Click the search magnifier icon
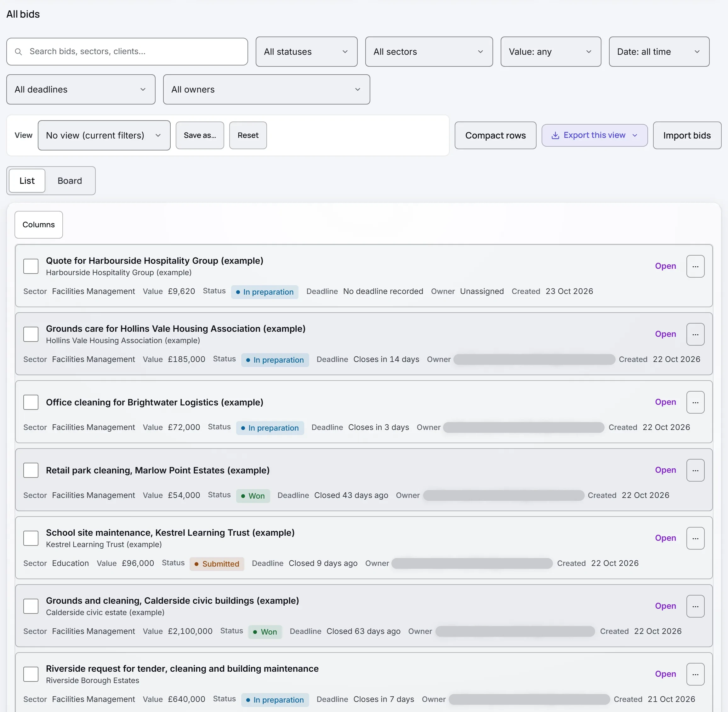Viewport: 728px width, 712px height. pos(18,52)
